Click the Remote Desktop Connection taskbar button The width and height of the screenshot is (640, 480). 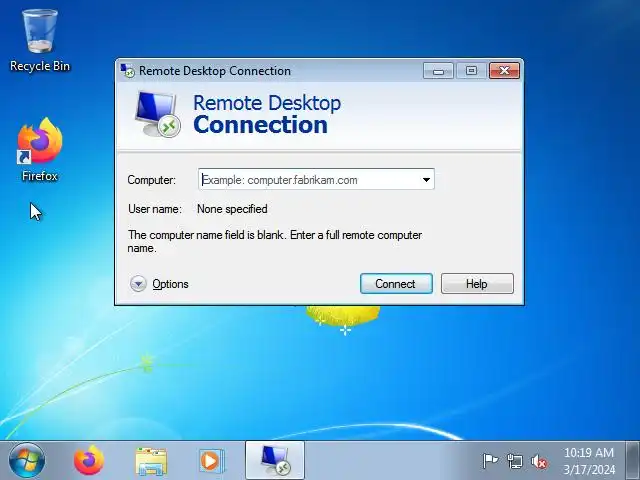(x=275, y=460)
